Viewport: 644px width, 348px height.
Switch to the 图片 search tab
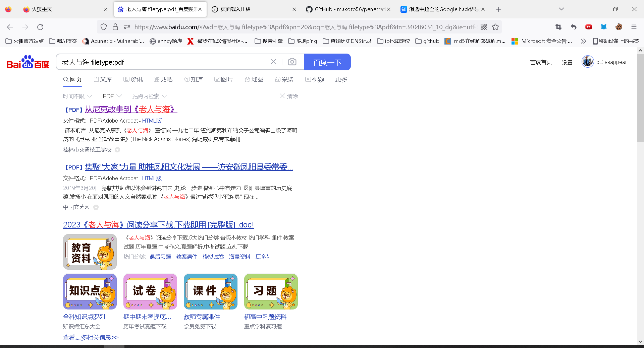224,79
